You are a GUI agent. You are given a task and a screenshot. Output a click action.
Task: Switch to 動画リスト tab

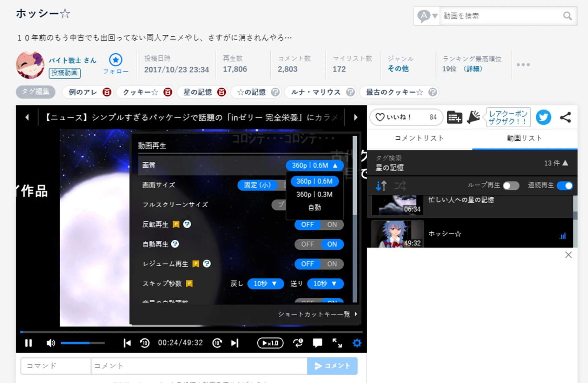point(524,138)
